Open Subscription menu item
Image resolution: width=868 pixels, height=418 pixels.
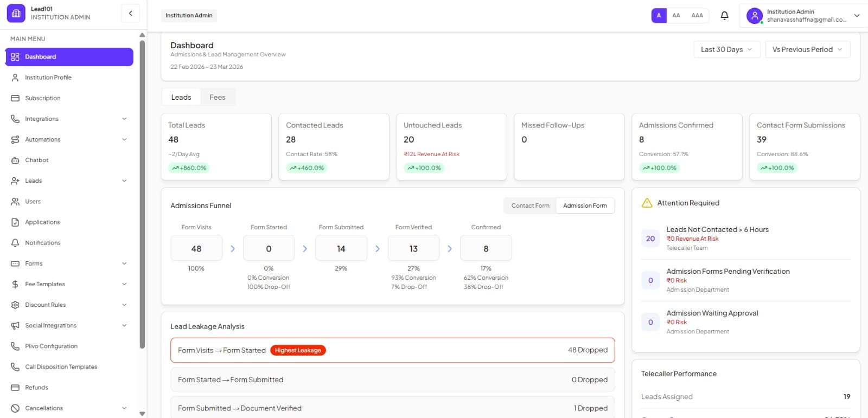pyautogui.click(x=69, y=98)
